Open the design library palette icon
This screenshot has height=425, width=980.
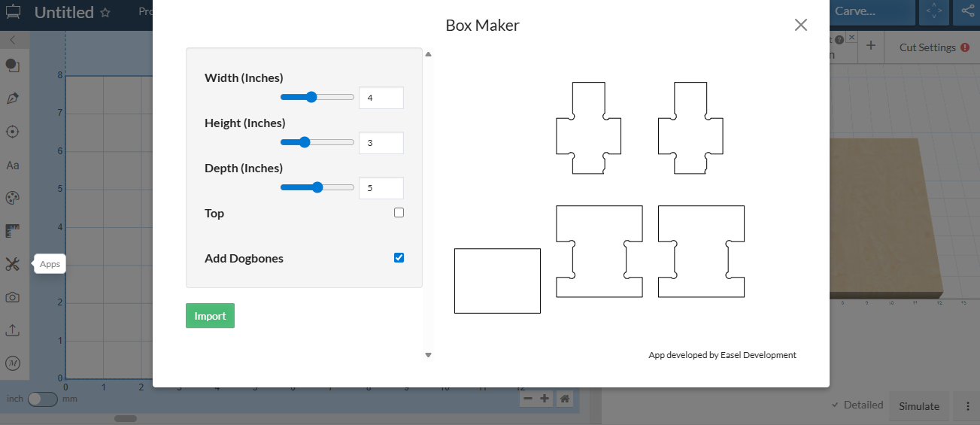(x=12, y=198)
